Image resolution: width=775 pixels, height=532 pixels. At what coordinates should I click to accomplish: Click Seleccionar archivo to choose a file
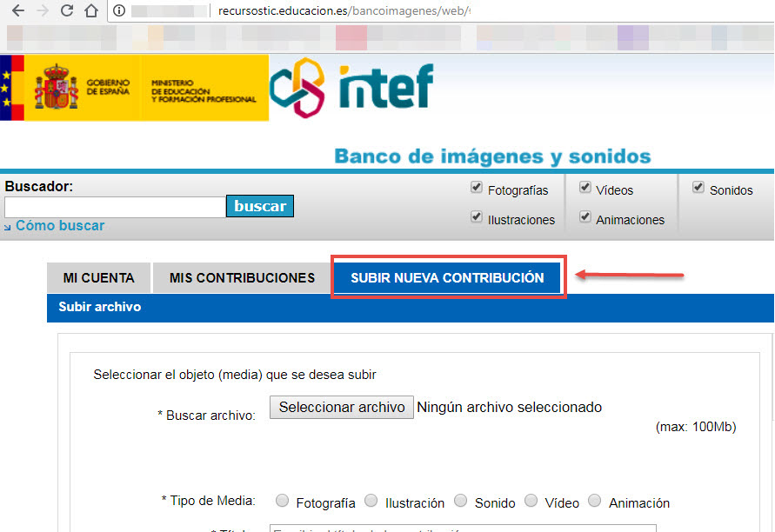coord(341,407)
